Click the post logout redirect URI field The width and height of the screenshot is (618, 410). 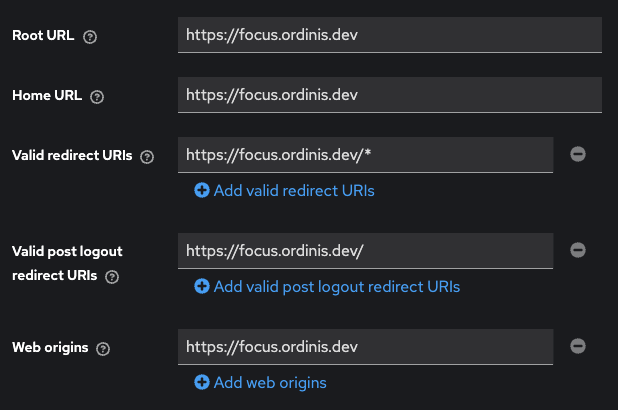(365, 251)
